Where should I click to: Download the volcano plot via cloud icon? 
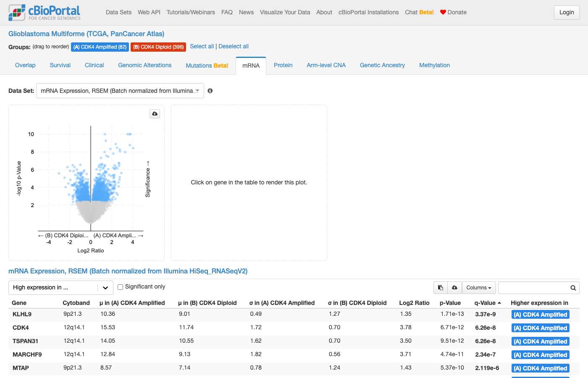click(x=155, y=114)
